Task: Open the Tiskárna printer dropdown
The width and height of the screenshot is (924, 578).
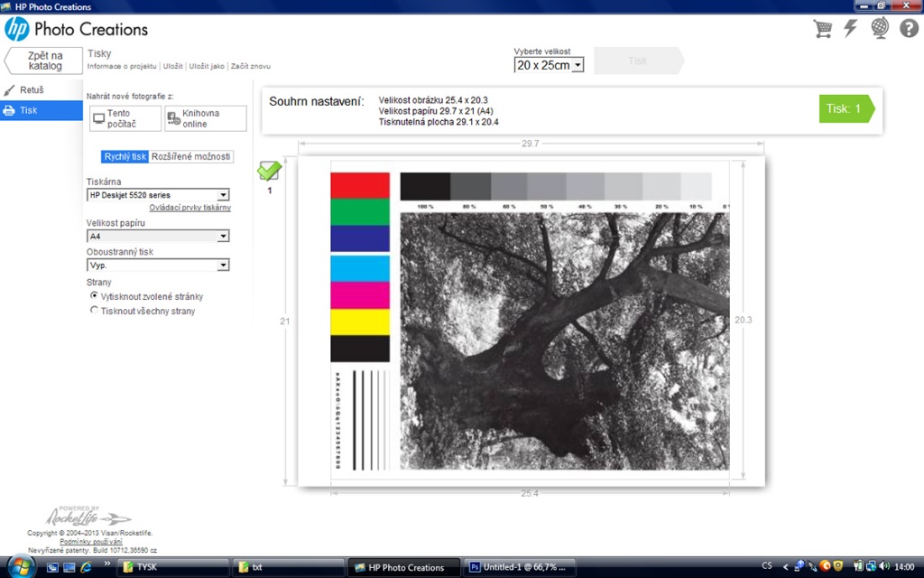Action: pos(158,195)
